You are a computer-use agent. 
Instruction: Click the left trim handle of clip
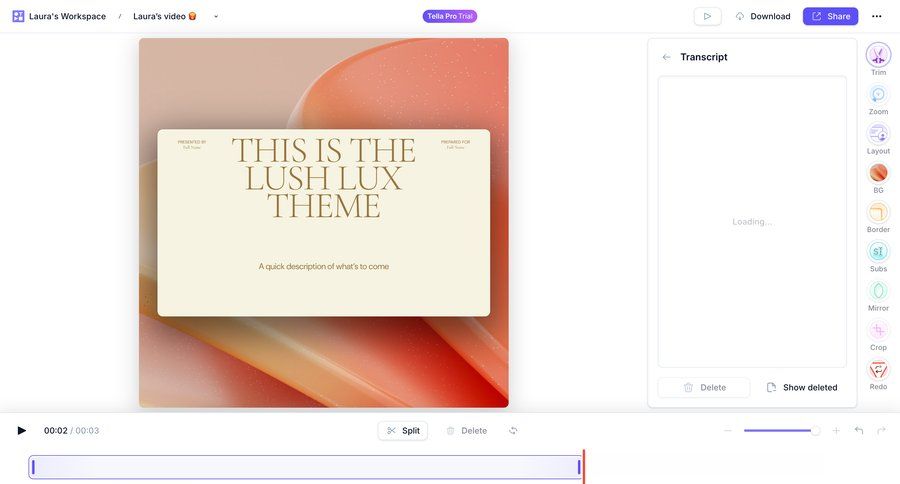point(33,467)
